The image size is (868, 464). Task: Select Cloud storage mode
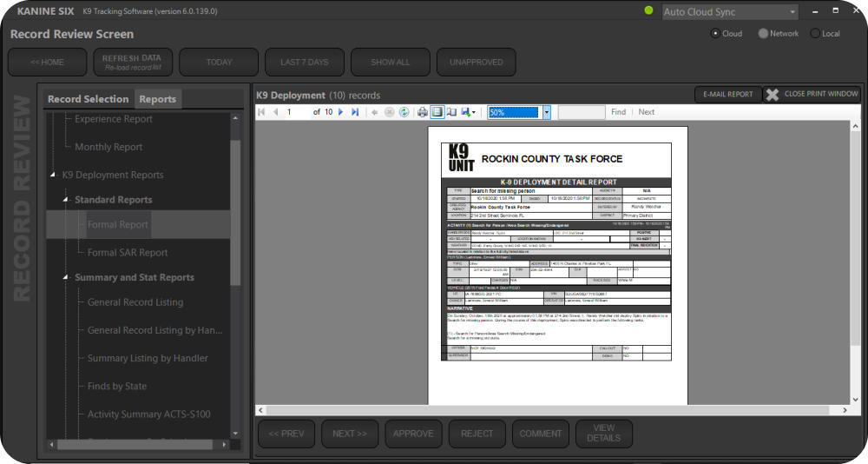[715, 33]
